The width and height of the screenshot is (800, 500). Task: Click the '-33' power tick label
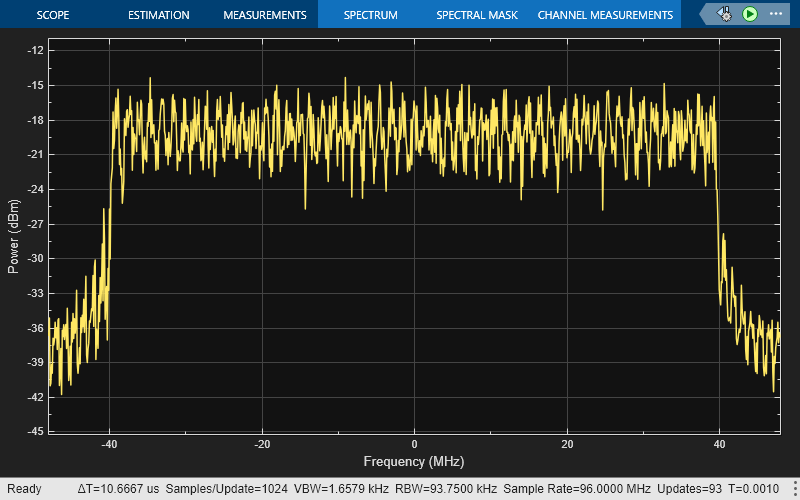(35, 293)
